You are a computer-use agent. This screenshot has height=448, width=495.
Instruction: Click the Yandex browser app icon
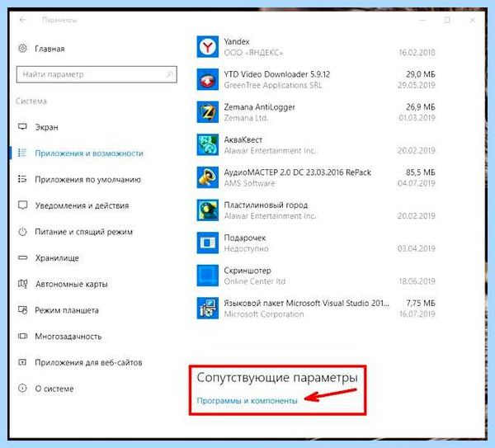[207, 47]
